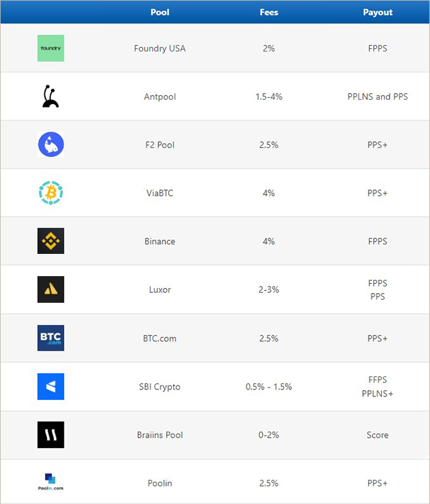Screen dimensions: 430x504
Task: Click the Braiins Pool black logo
Action: (x=51, y=434)
